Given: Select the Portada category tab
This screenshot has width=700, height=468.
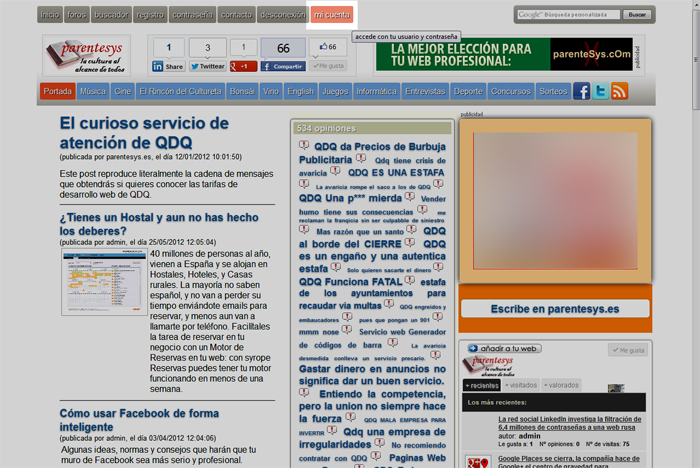Looking at the screenshot, I should [58, 91].
